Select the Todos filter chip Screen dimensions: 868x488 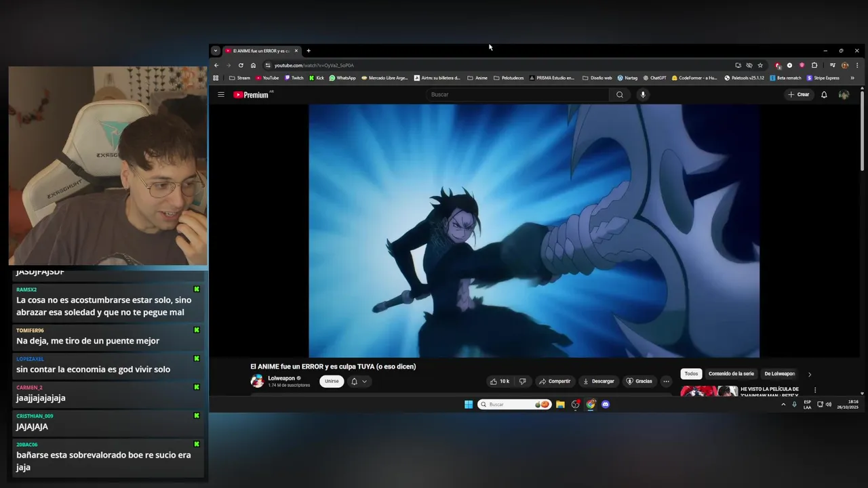pyautogui.click(x=691, y=374)
